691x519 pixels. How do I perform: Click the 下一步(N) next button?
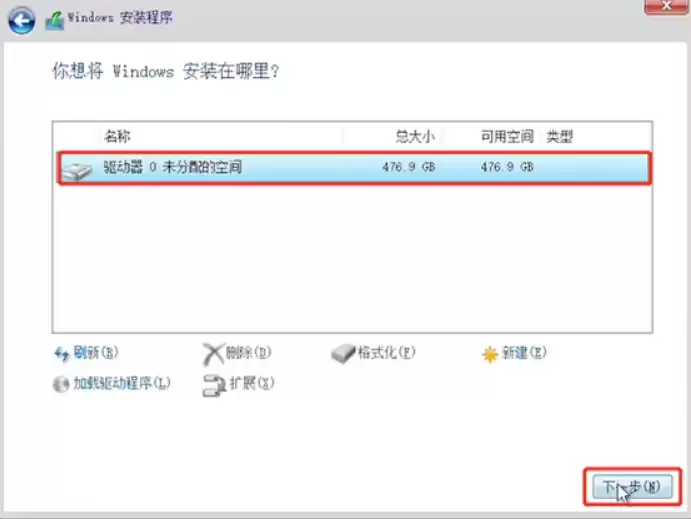[632, 486]
